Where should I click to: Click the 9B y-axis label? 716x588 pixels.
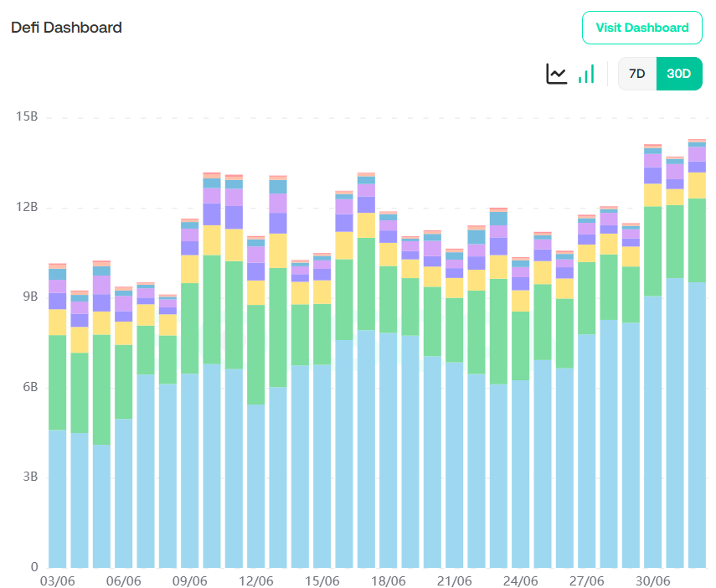click(x=30, y=297)
